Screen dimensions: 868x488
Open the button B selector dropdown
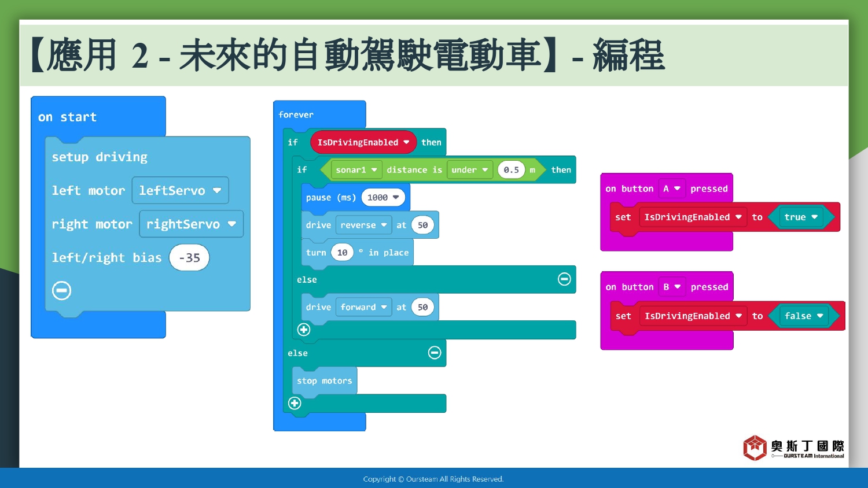coord(672,287)
